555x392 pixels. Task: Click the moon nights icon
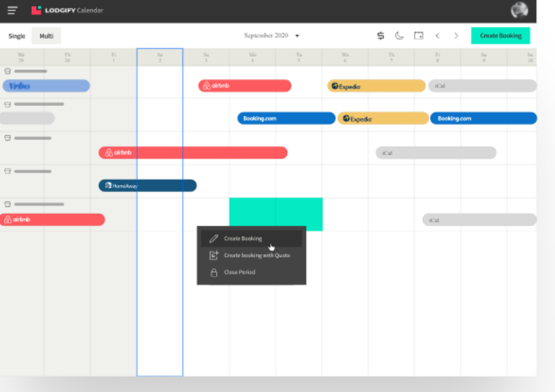point(400,36)
